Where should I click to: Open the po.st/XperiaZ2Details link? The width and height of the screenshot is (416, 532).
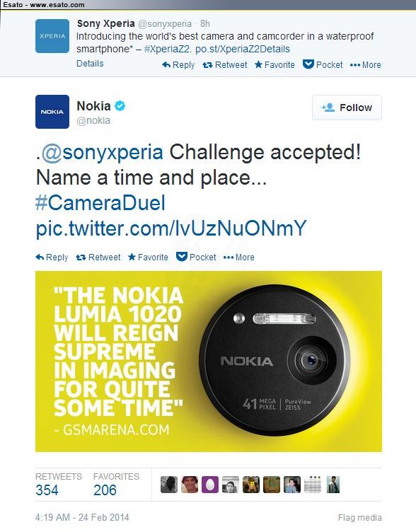point(243,49)
